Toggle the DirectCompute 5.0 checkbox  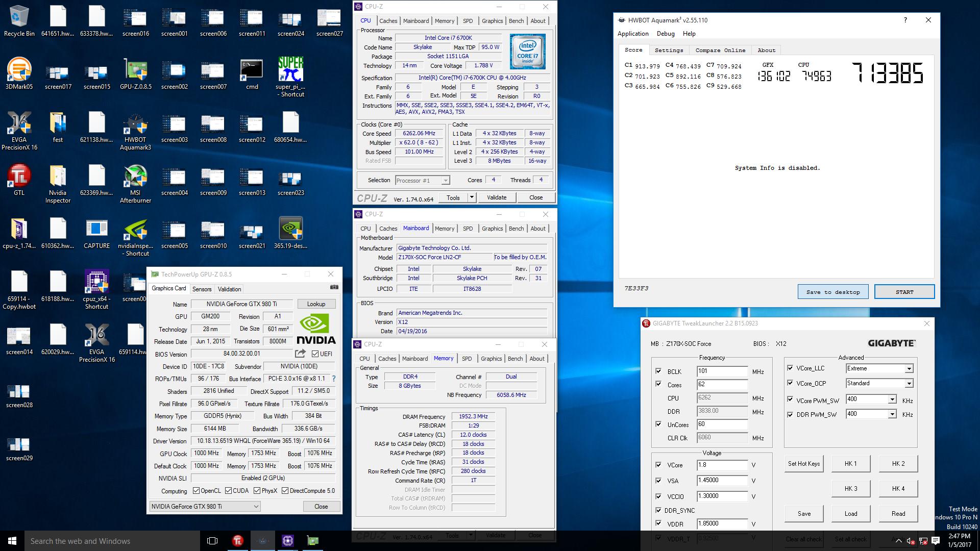coord(285,491)
